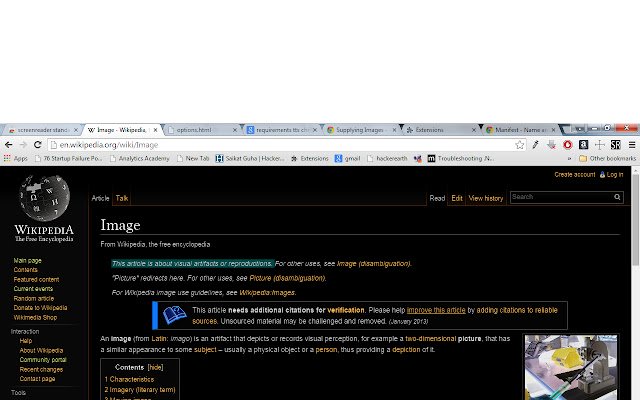Open the Chrome hamburger menu
The width and height of the screenshot is (640, 400).
pos(632,145)
